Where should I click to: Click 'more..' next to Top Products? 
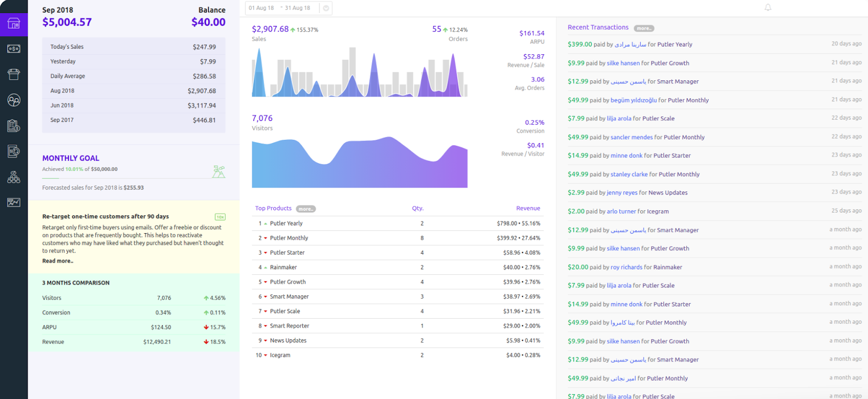[x=306, y=209]
